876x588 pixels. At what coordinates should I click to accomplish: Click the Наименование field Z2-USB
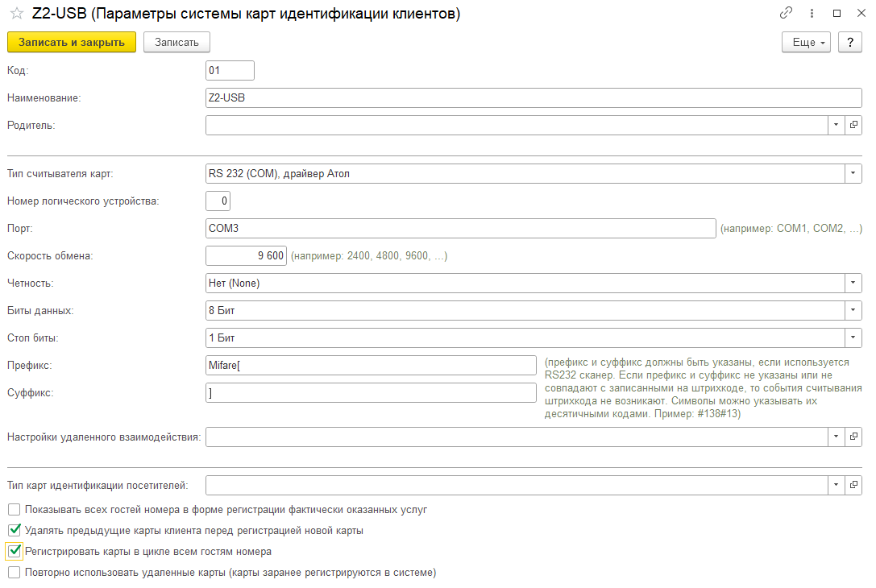point(533,97)
